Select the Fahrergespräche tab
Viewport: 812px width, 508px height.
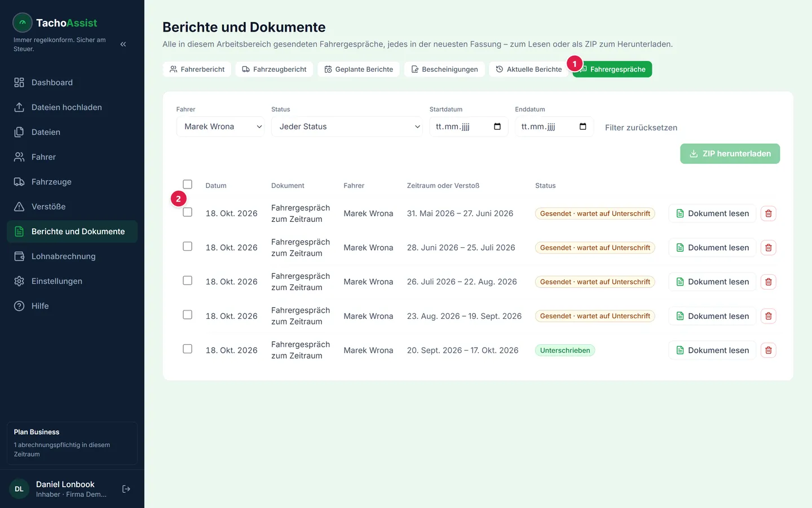tap(612, 69)
